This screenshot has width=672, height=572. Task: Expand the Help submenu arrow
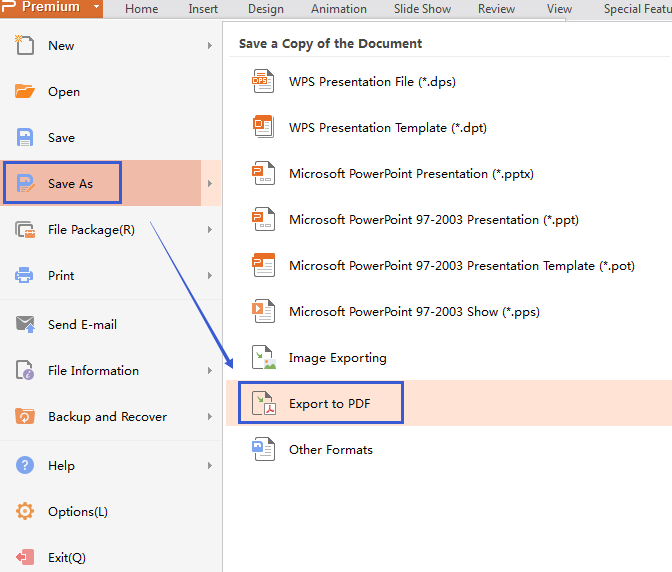[210, 465]
